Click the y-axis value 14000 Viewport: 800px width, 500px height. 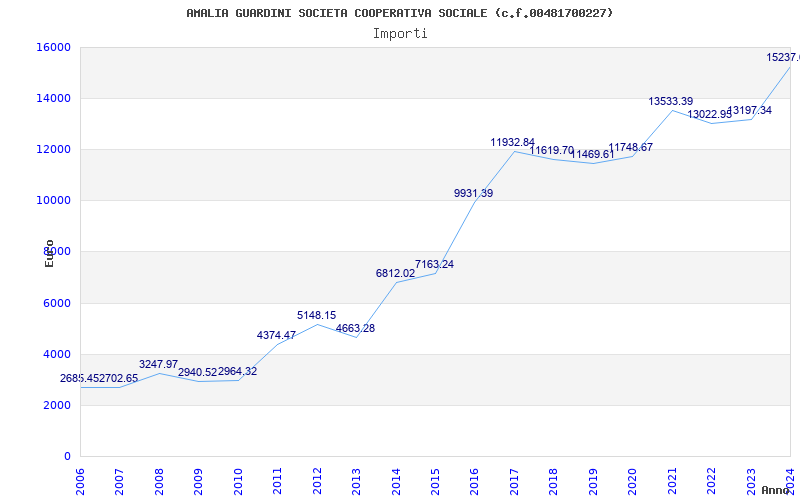coord(53,98)
